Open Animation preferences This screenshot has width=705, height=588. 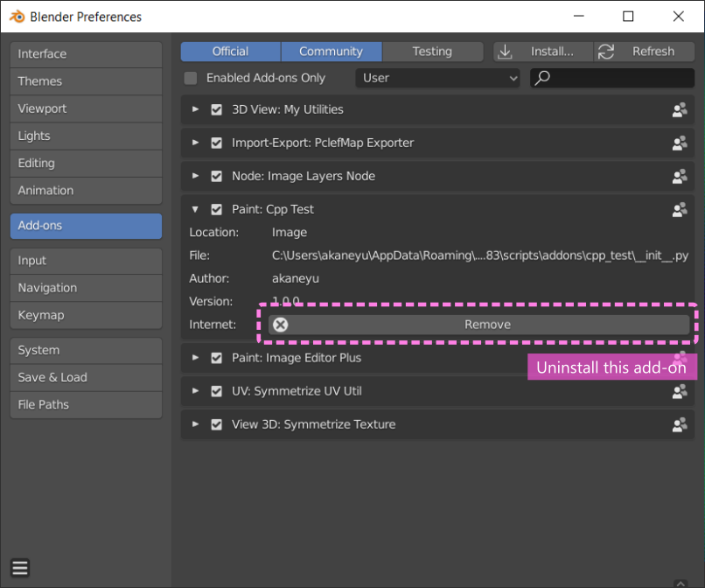click(x=86, y=191)
